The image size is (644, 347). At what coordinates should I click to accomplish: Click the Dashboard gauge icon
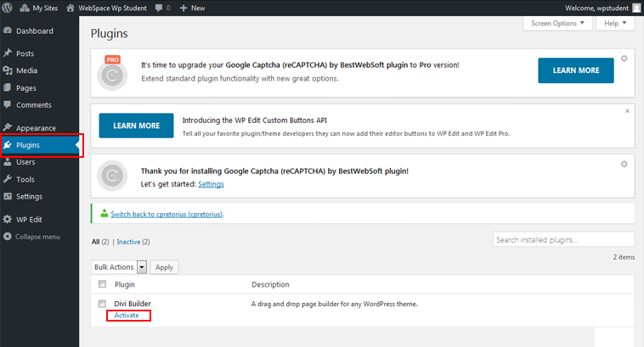(x=8, y=31)
